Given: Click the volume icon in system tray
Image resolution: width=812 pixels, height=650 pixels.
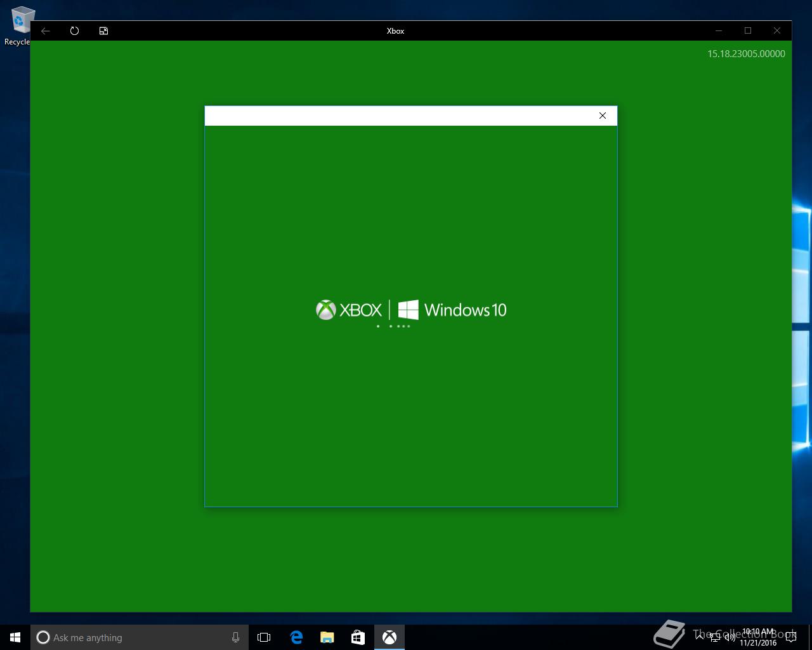Looking at the screenshot, I should (730, 637).
